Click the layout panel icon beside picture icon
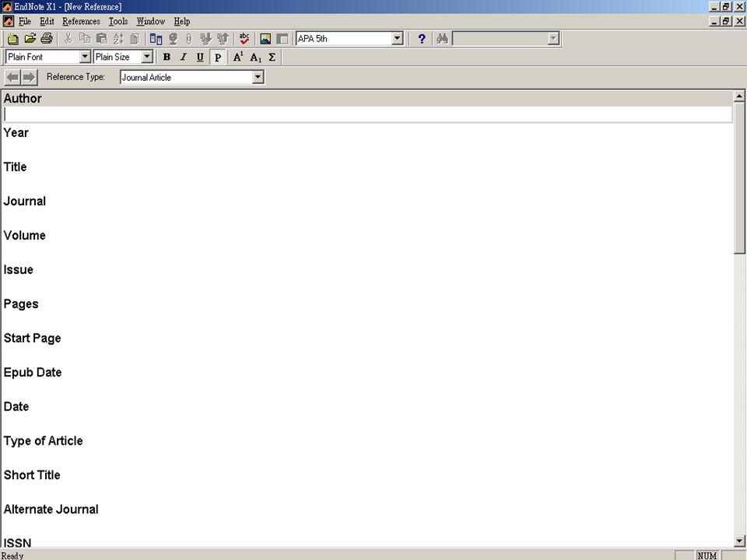Viewport: 747px width, 560px height. pos(282,39)
